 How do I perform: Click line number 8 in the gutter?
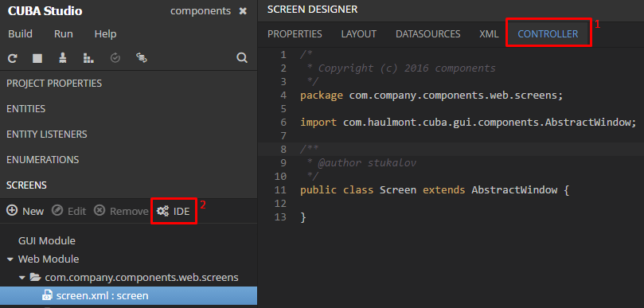283,149
